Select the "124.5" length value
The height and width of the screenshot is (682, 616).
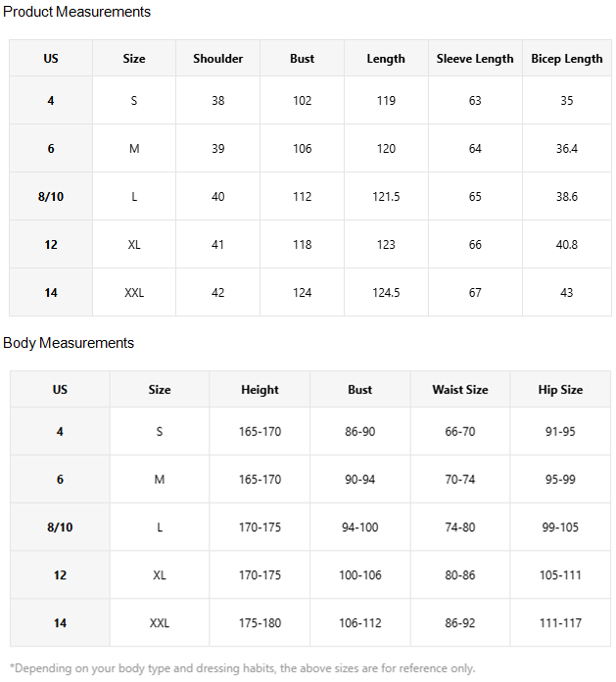coord(386,293)
